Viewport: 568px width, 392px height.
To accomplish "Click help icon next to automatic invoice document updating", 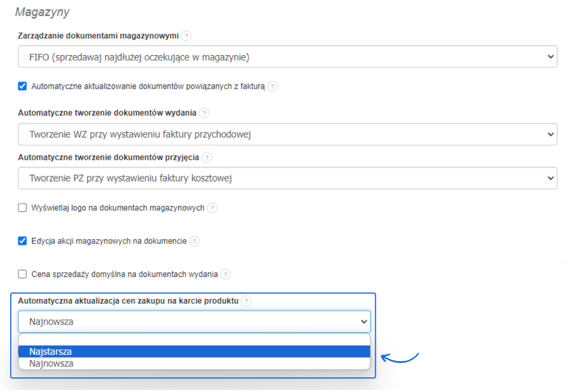I will coord(273,86).
